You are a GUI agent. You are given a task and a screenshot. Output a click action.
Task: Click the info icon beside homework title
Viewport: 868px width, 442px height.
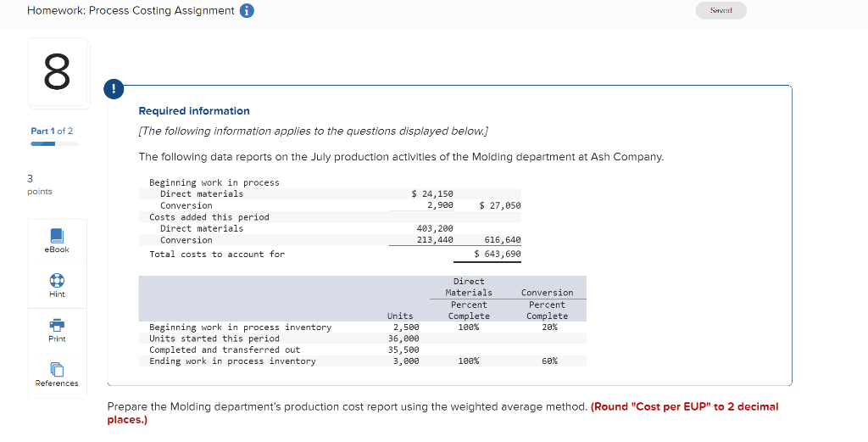click(x=247, y=10)
